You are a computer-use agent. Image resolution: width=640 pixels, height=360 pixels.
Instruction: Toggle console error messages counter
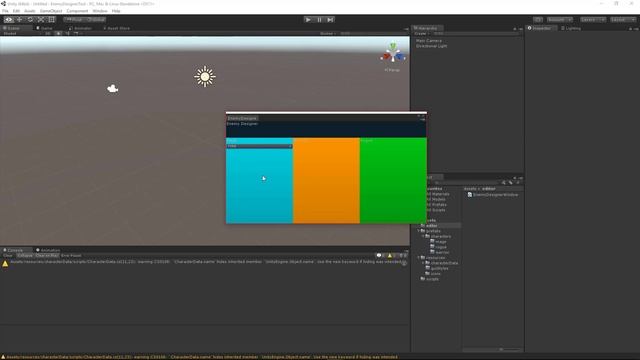tap(402, 256)
